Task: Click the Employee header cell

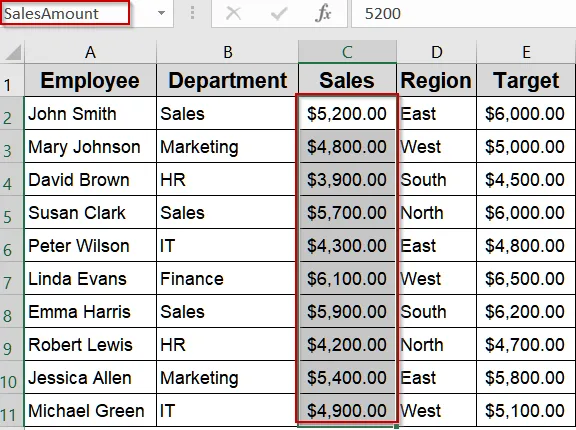Action: [x=90, y=80]
